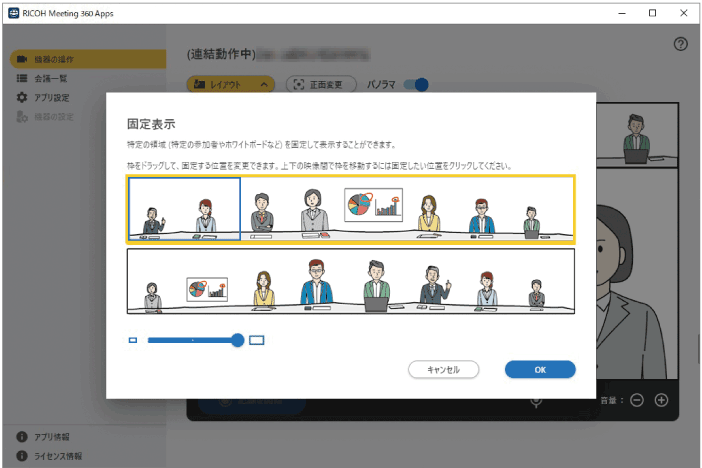Select 機器の操作 in the sidebar
Viewport: 702px width, 468px height.
88,59
